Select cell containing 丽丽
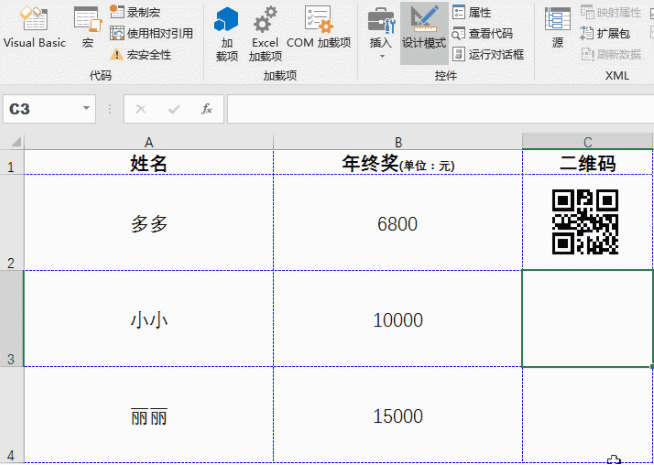654x465 pixels. pos(149,415)
